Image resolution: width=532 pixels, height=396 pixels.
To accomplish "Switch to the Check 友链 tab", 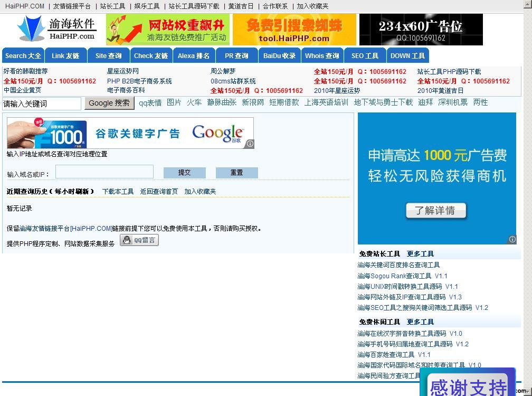I will click(151, 55).
